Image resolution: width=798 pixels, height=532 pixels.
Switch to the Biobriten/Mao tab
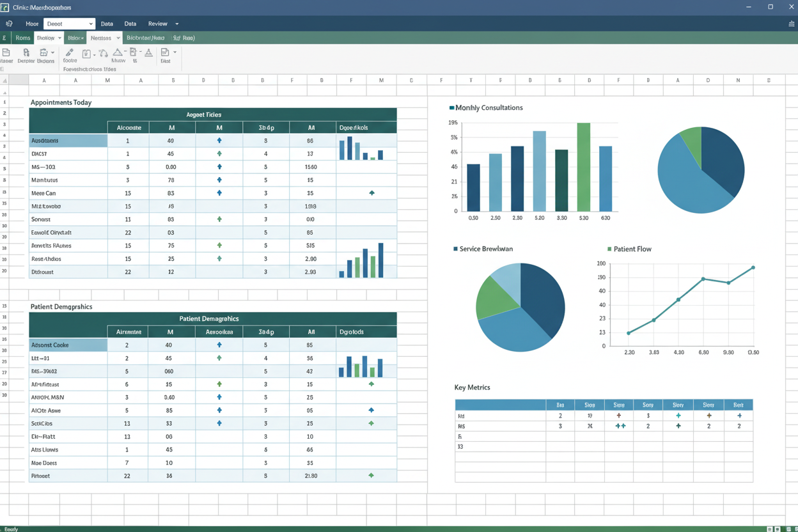point(146,38)
